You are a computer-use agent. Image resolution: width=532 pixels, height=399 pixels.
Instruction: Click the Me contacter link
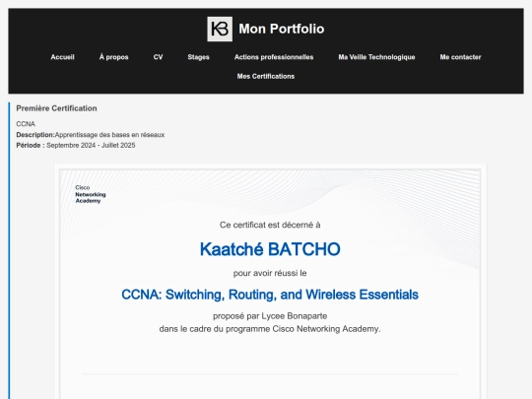460,57
